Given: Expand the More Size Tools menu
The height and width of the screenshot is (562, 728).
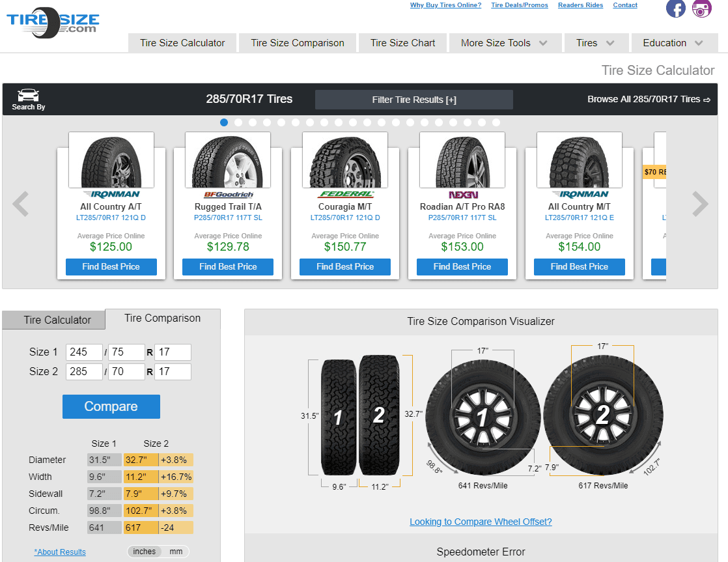Looking at the screenshot, I should [x=505, y=43].
